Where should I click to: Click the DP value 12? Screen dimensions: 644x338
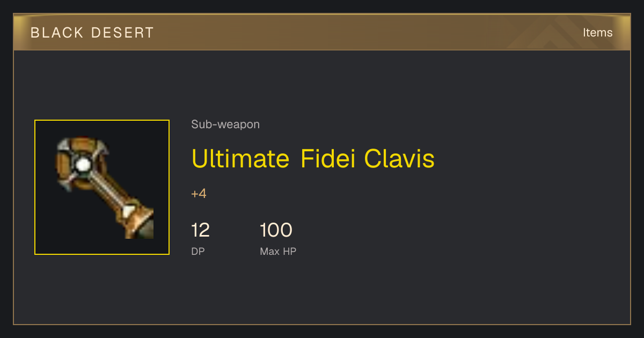(200, 230)
